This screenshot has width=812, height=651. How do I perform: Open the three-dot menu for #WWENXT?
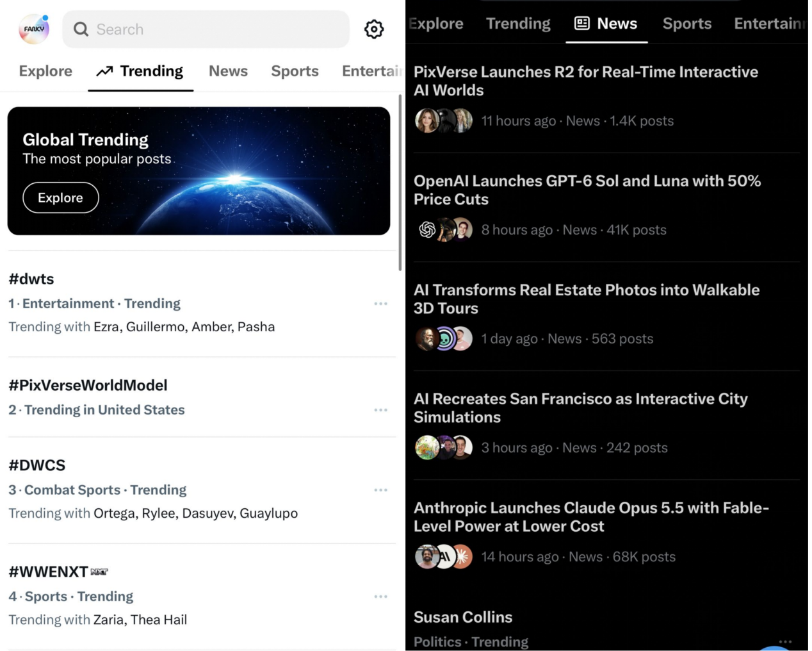381,597
